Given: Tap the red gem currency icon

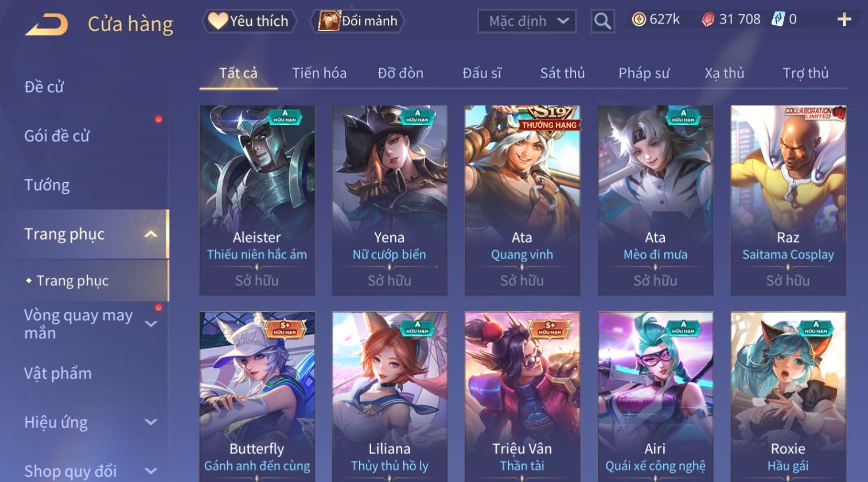Looking at the screenshot, I should (709, 19).
